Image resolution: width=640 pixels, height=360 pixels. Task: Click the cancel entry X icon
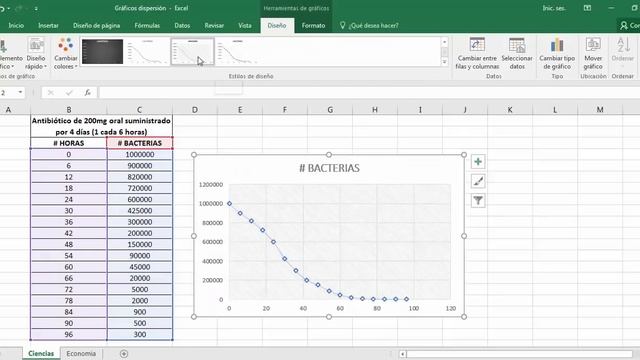(51, 93)
